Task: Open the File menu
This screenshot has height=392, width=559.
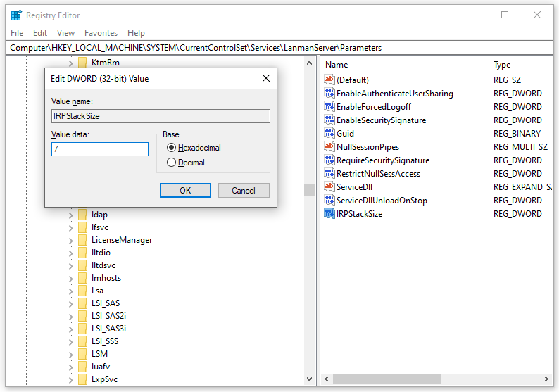Action: (17, 33)
